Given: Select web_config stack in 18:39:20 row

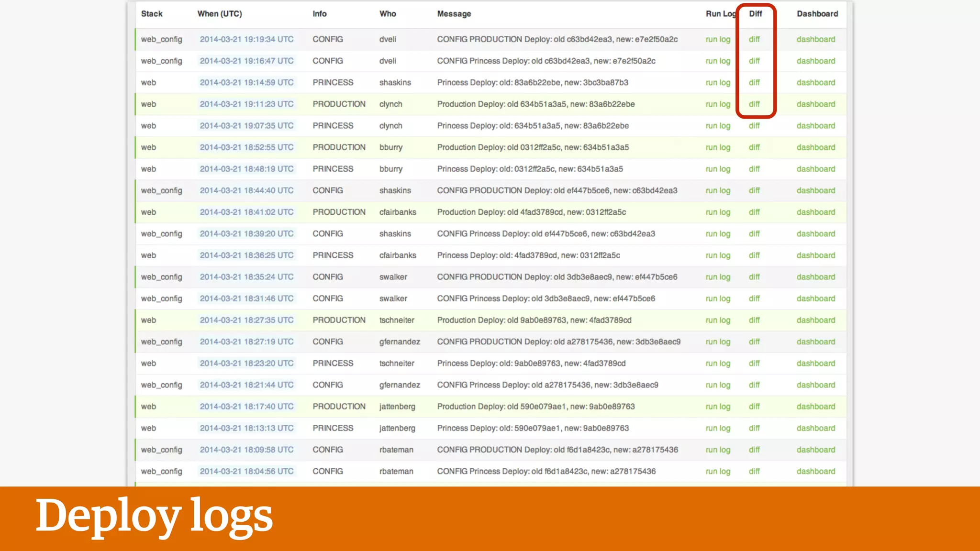Looking at the screenshot, I should [x=161, y=233].
